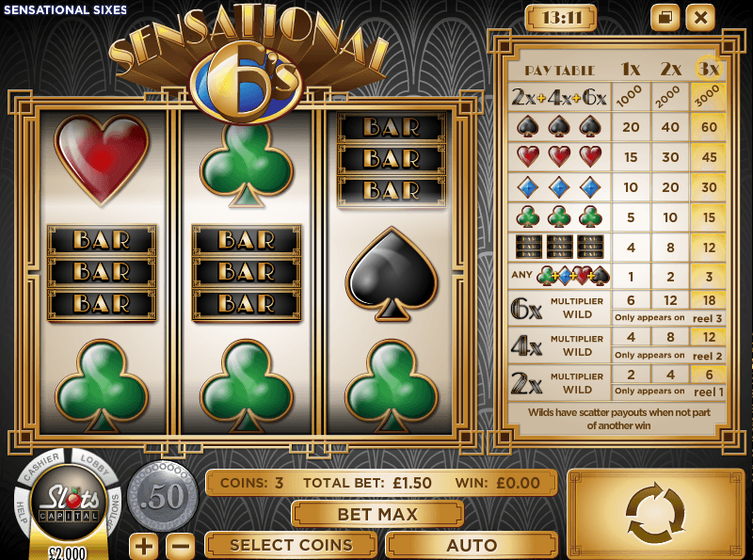Select the 1x column in the pay table

click(x=631, y=69)
